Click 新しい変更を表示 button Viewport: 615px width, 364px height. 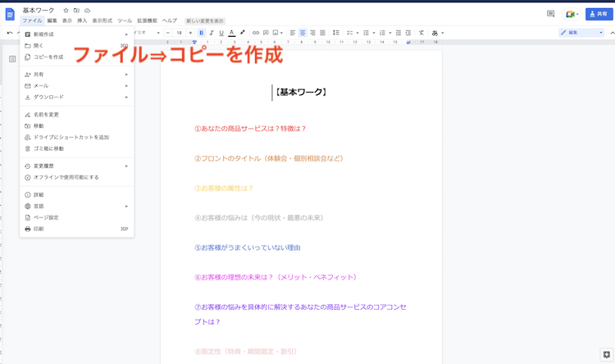(203, 20)
